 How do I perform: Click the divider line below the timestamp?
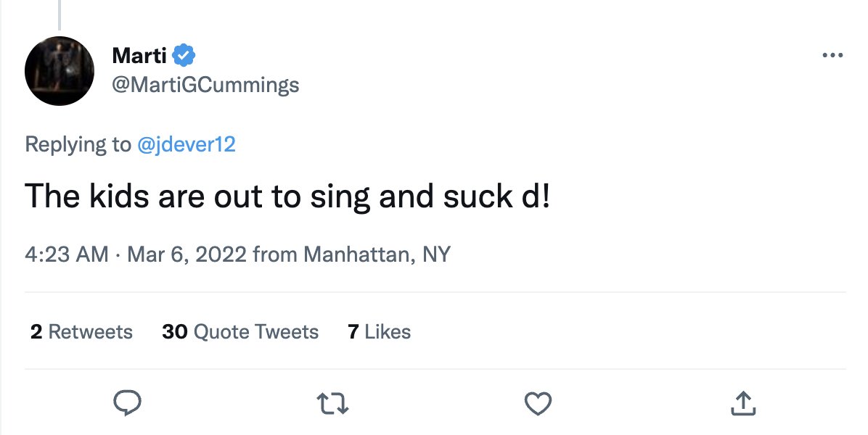point(435,292)
